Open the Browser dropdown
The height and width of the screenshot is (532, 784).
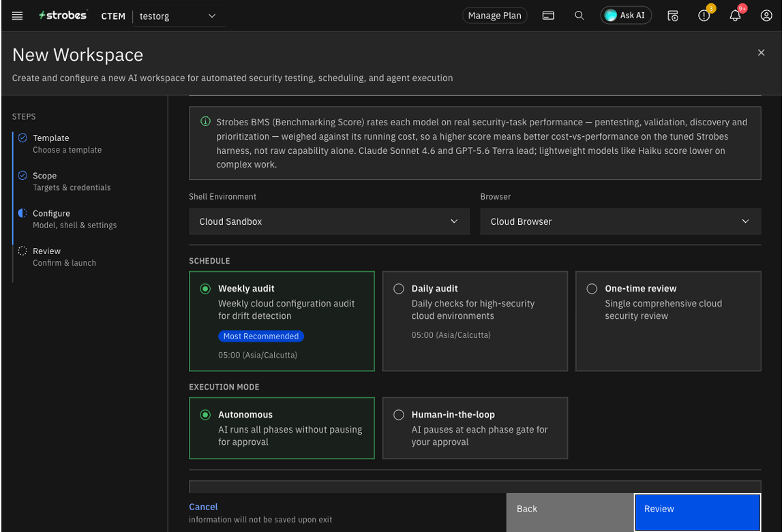point(620,221)
